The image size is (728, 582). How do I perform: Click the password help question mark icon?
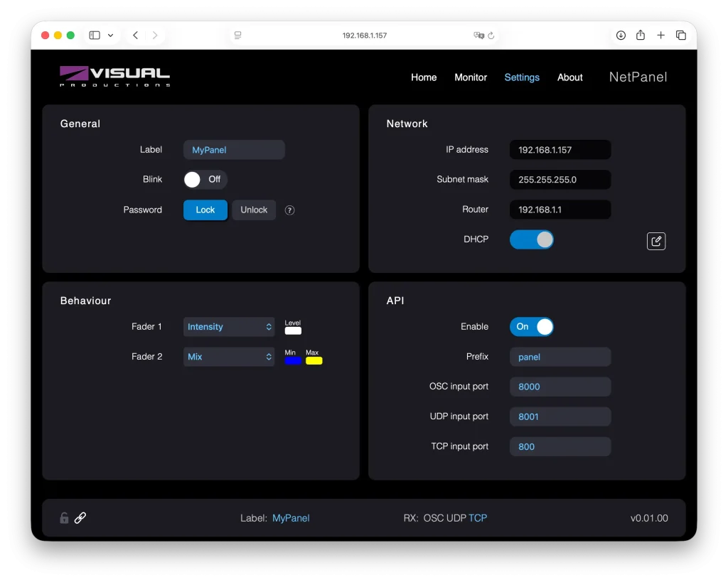(289, 210)
